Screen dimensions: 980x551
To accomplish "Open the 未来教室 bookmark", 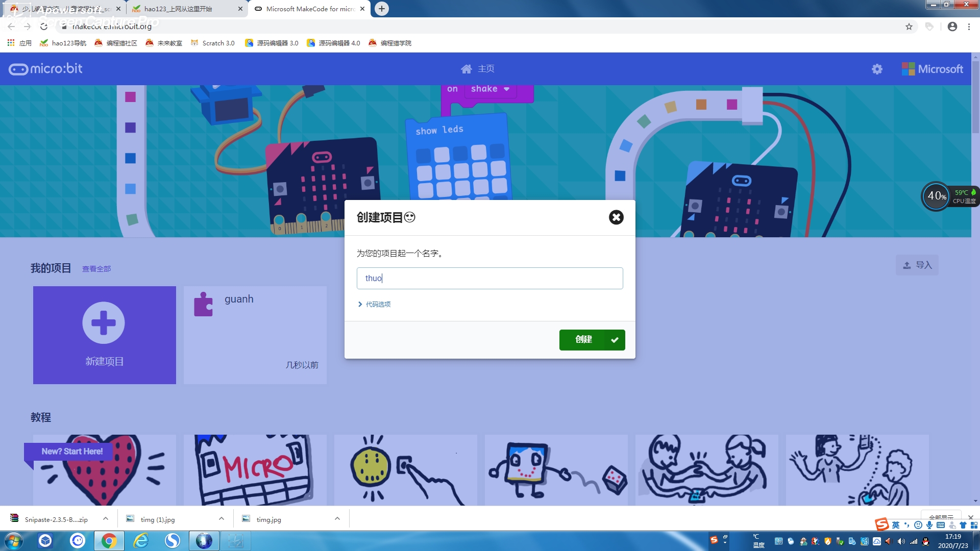I will point(164,43).
